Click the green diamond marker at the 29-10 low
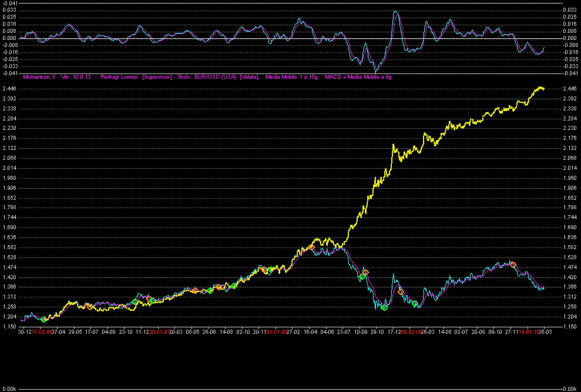This screenshot has height=392, width=581. pyautogui.click(x=384, y=307)
